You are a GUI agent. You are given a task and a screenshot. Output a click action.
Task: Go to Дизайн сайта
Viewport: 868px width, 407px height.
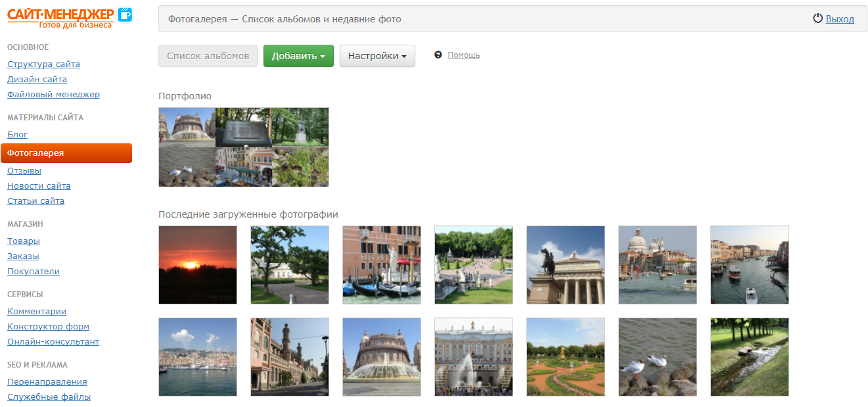tap(37, 80)
